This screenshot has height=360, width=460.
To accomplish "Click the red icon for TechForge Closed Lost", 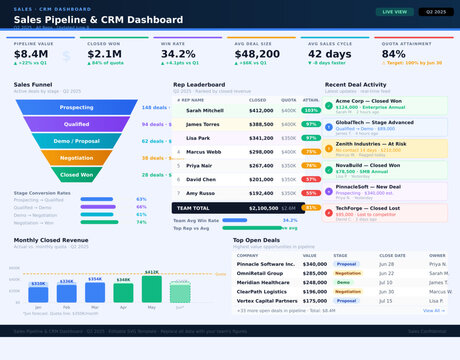I will (x=329, y=213).
